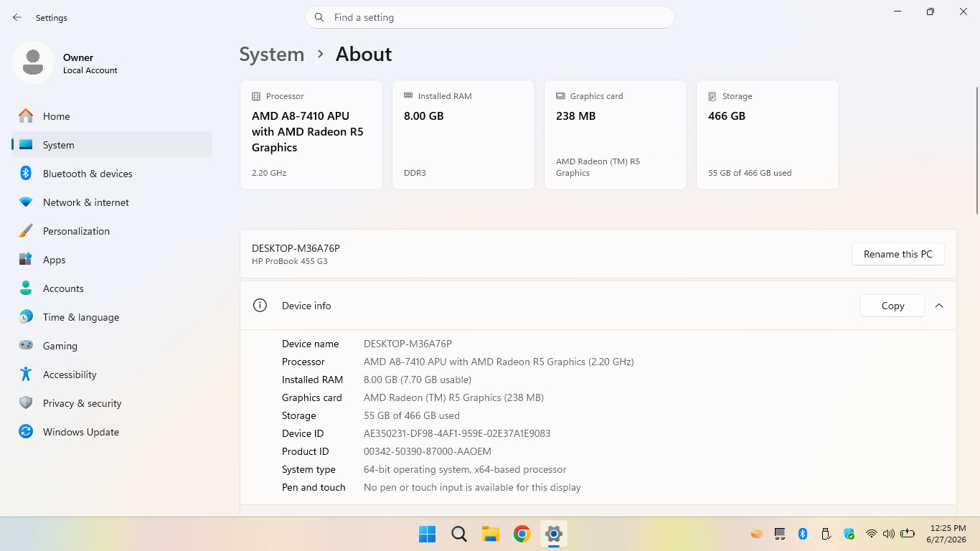
Task: Collapse the Device info section
Action: pyautogui.click(x=939, y=306)
